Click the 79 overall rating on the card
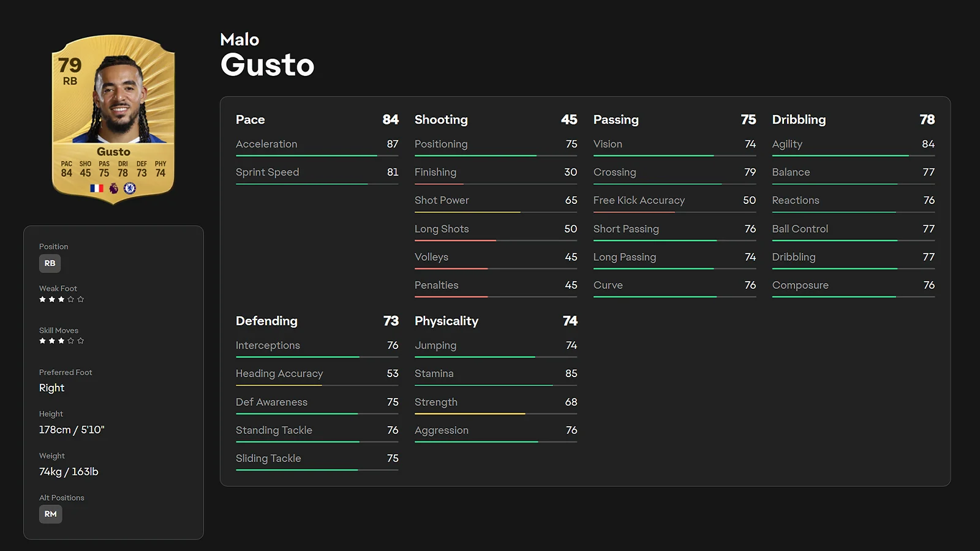Image resolution: width=980 pixels, height=551 pixels. click(70, 65)
